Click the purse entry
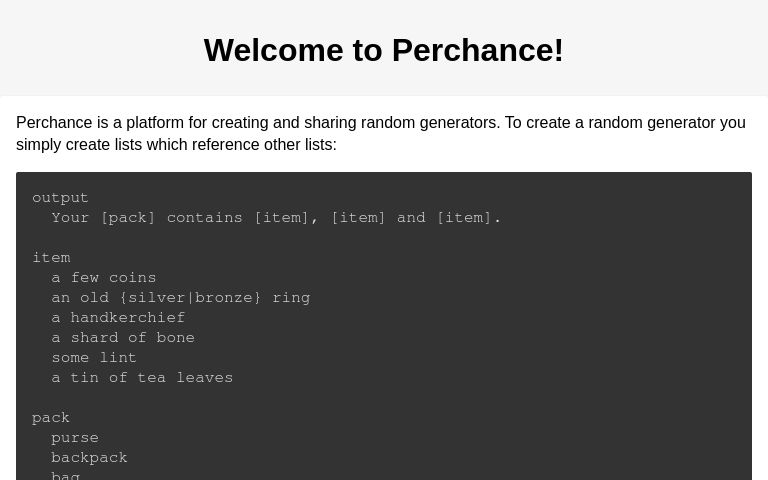The width and height of the screenshot is (768, 480). tap(75, 438)
